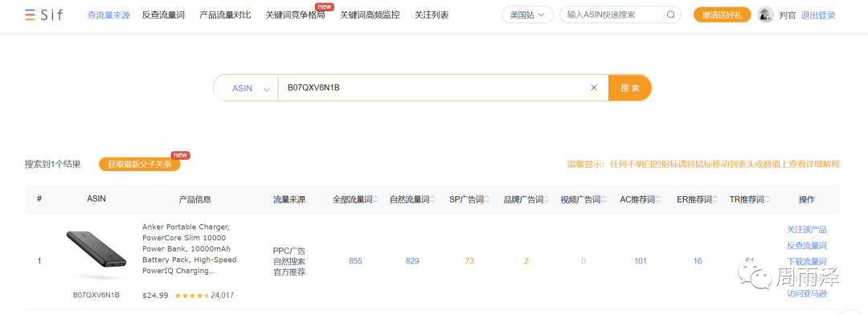Go to 产品流量对比 tab
Image resolution: width=868 pixels, height=315 pixels.
coord(225,15)
